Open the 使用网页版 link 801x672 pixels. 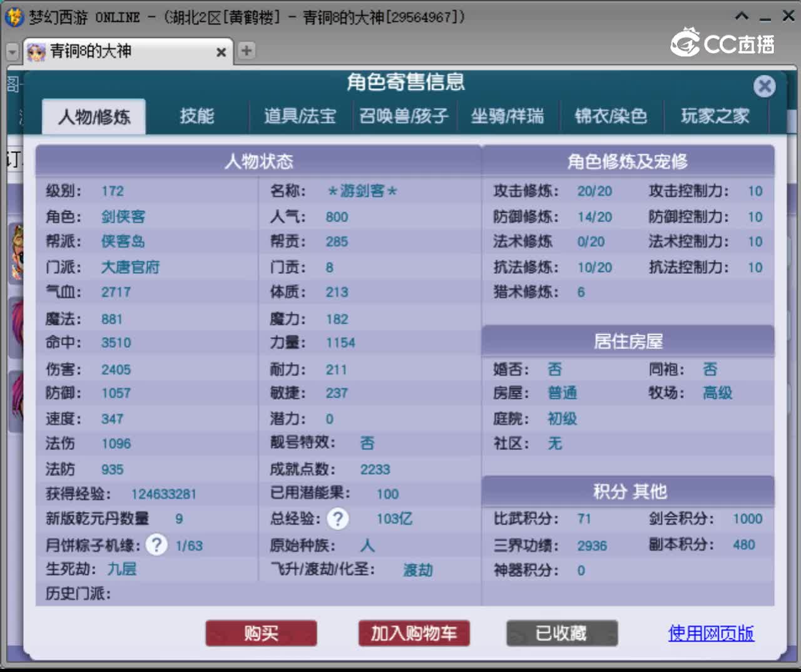[x=711, y=633]
